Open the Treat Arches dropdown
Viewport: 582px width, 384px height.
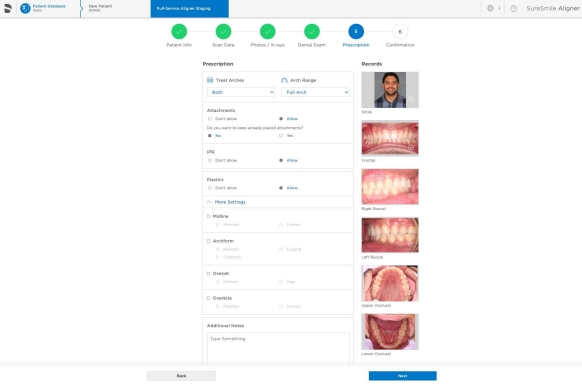pyautogui.click(x=241, y=92)
